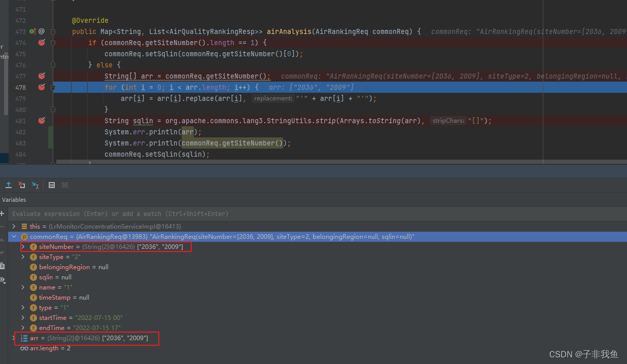Click line number 479 in the gutter

coord(20,98)
